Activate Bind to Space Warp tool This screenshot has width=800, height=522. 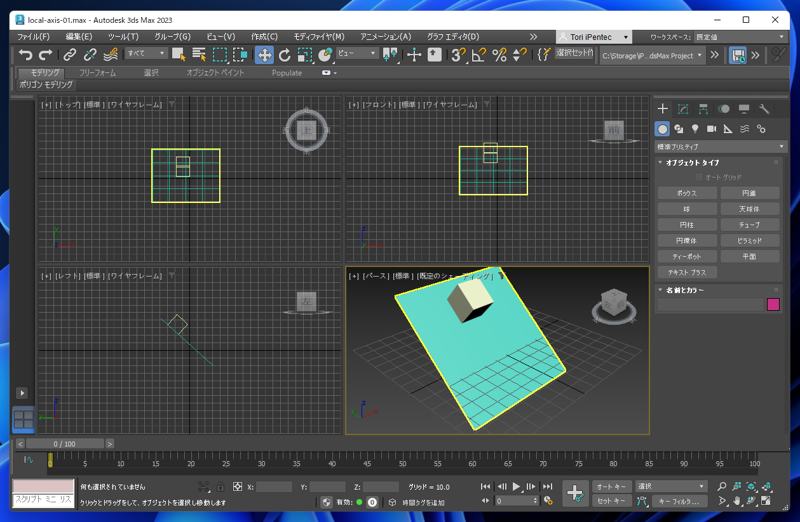110,55
